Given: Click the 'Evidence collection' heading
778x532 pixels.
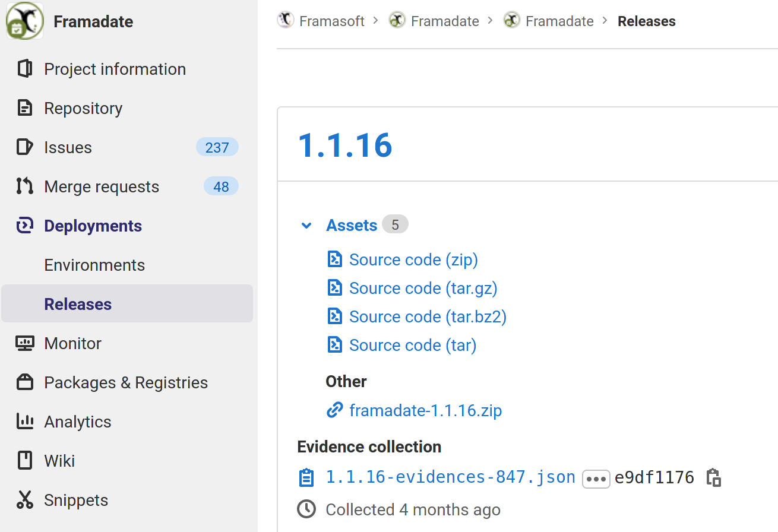Looking at the screenshot, I should pyautogui.click(x=369, y=446).
